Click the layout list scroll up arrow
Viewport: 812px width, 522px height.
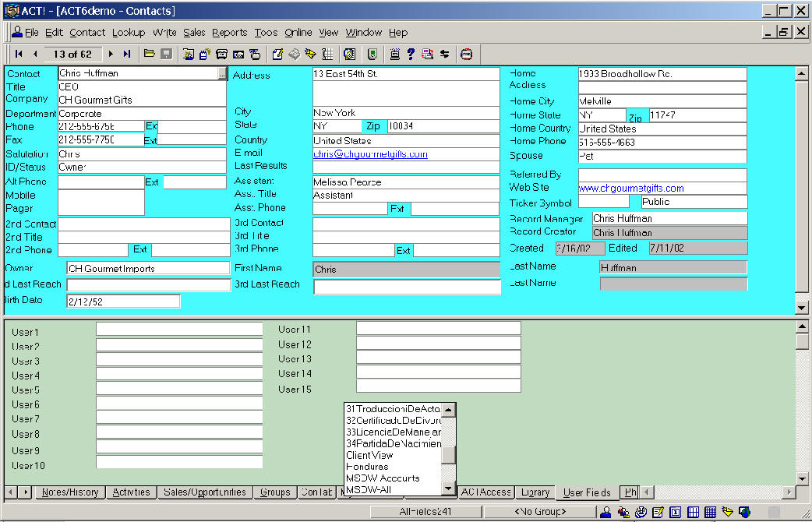(448, 410)
